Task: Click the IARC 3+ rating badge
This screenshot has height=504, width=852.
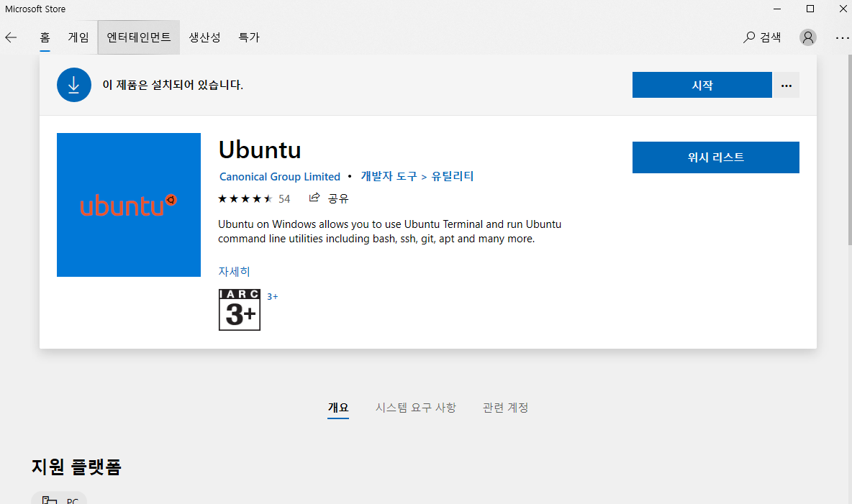Action: click(x=240, y=310)
